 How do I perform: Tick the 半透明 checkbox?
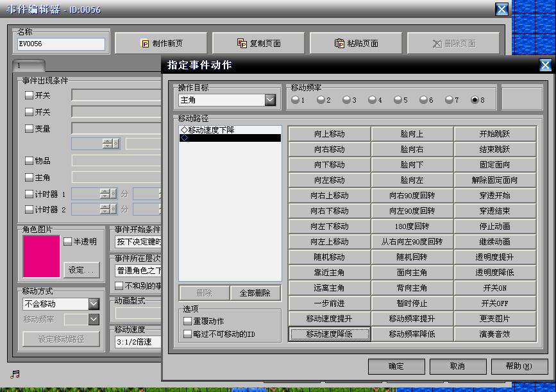point(68,242)
